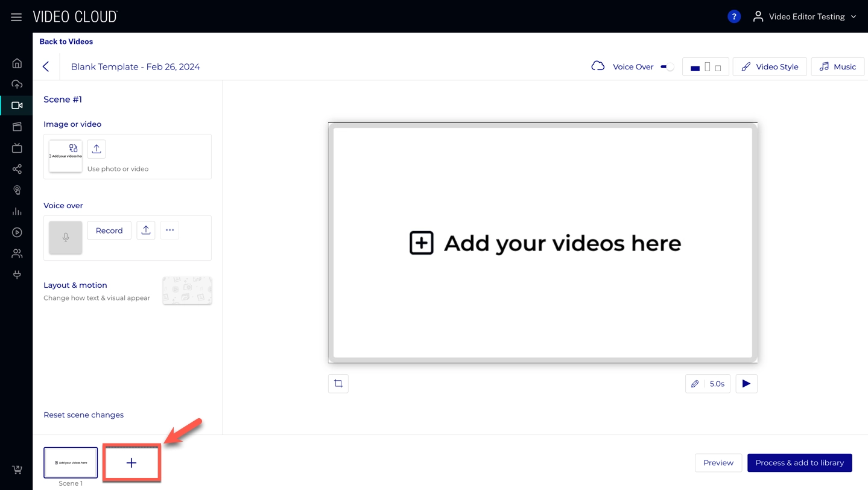Click the microphone voice over icon
The width and height of the screenshot is (868, 490).
tap(66, 237)
